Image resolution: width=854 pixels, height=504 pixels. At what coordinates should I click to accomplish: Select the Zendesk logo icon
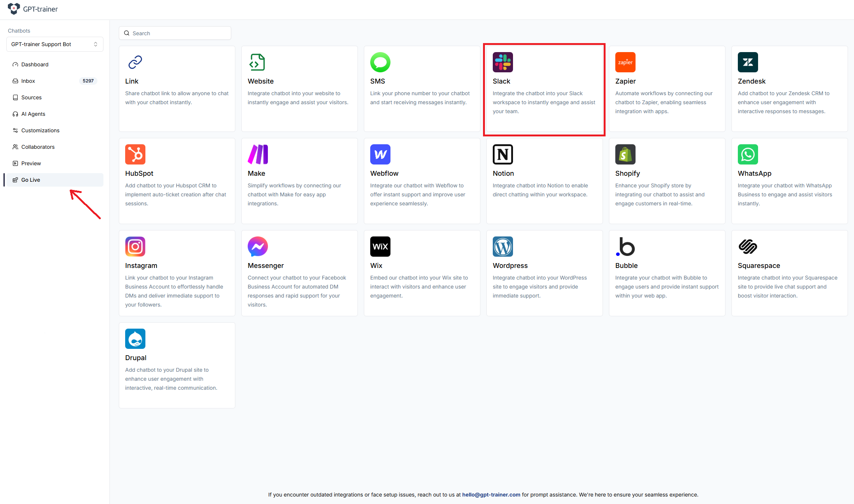click(748, 62)
